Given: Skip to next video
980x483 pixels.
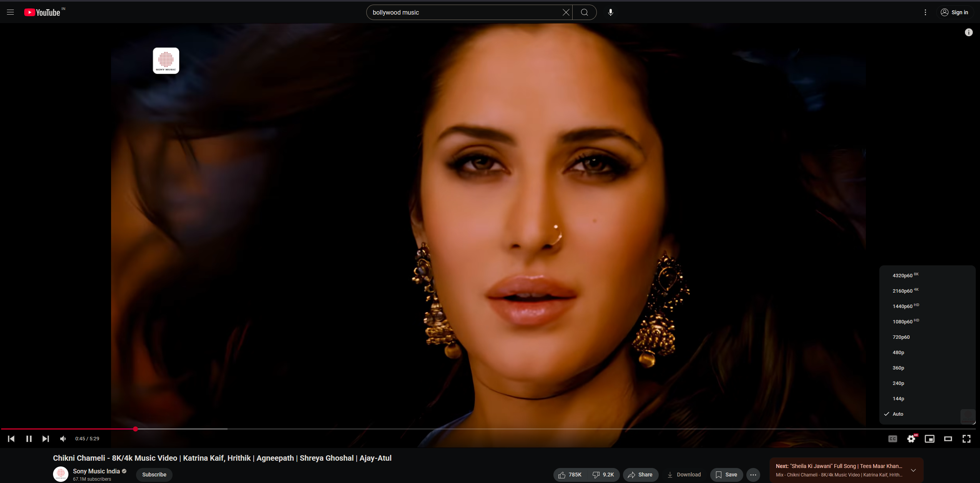Looking at the screenshot, I should pos(46,438).
